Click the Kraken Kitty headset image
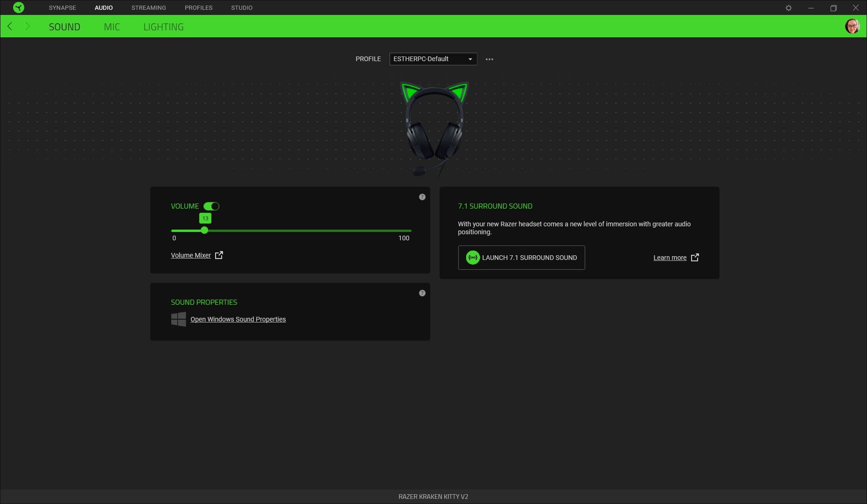Screen dimensions: 867x504 (434, 130)
